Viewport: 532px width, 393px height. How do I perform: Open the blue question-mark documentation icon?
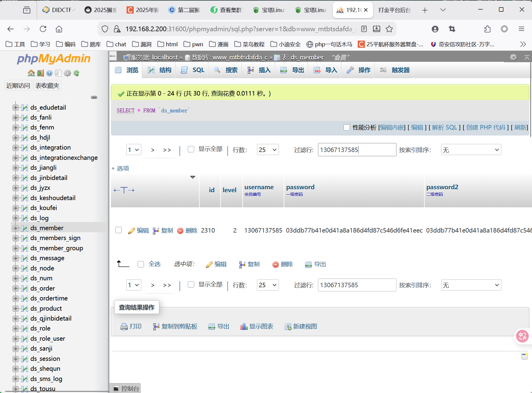pyautogui.click(x=50, y=73)
